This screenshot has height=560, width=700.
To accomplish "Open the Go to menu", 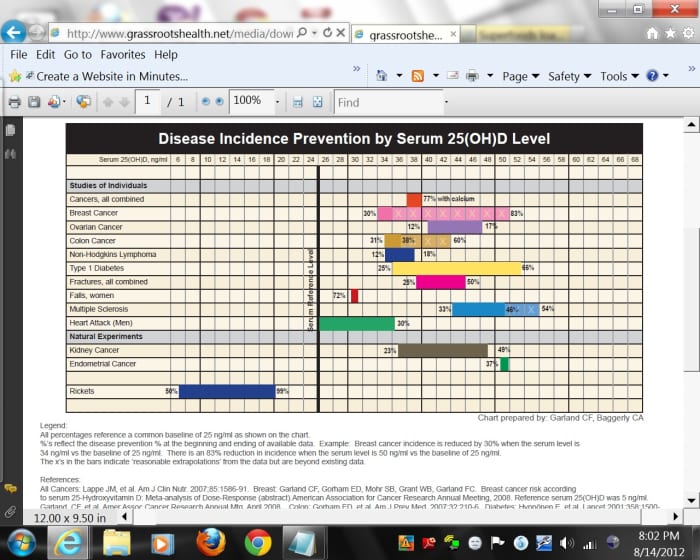I will (78, 54).
